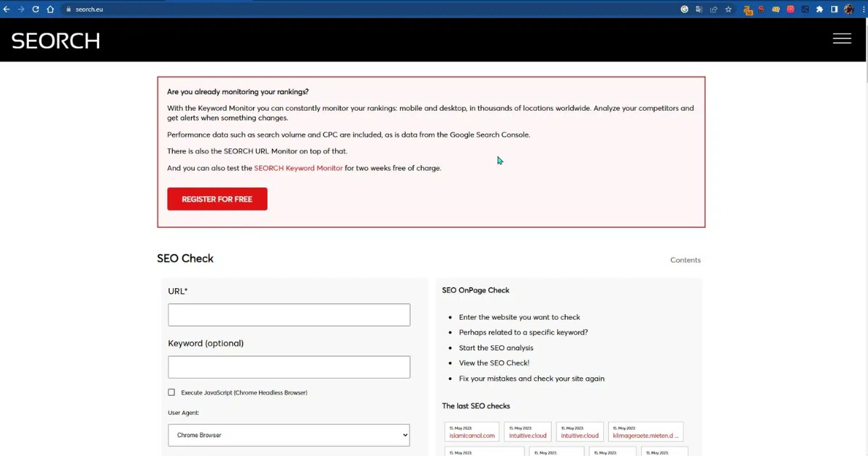Screen dimensions: 868x456
Task: Click the share page icon in address bar
Action: [x=714, y=9]
